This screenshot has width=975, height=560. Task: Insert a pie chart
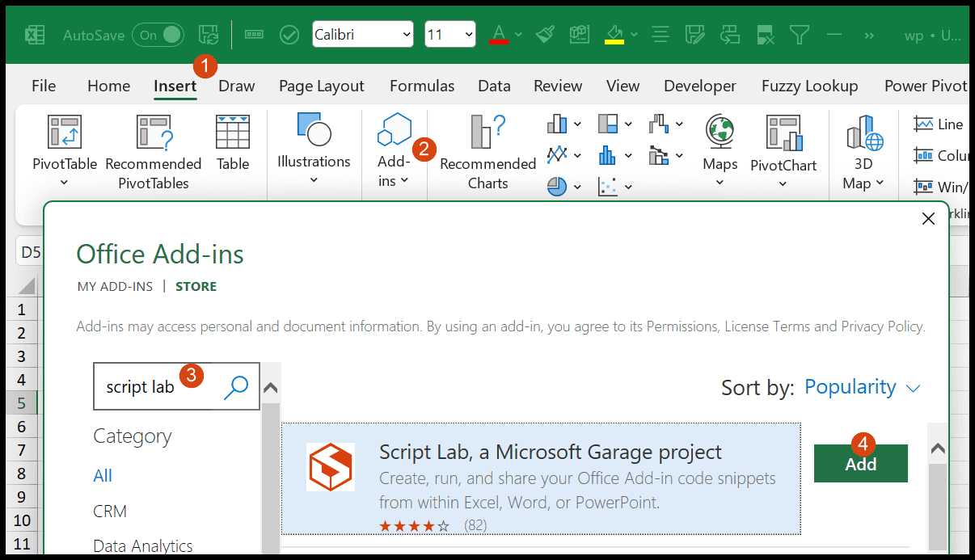[556, 186]
